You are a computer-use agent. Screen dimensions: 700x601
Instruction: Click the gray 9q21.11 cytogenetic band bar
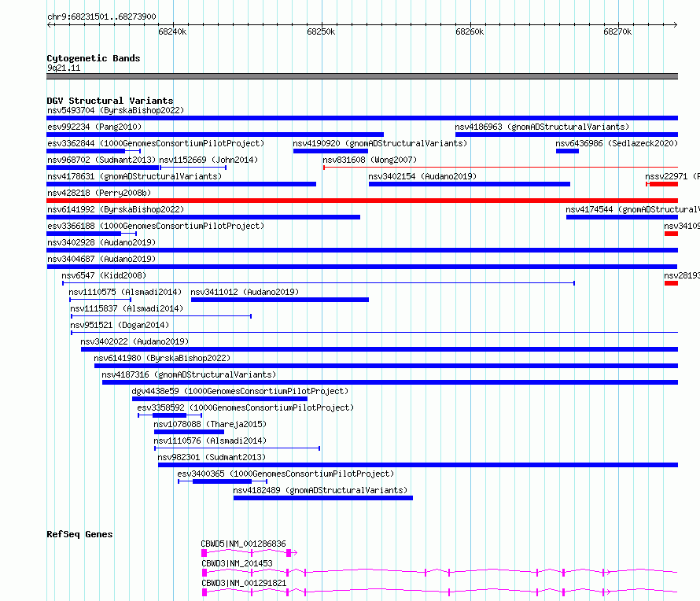pos(362,76)
